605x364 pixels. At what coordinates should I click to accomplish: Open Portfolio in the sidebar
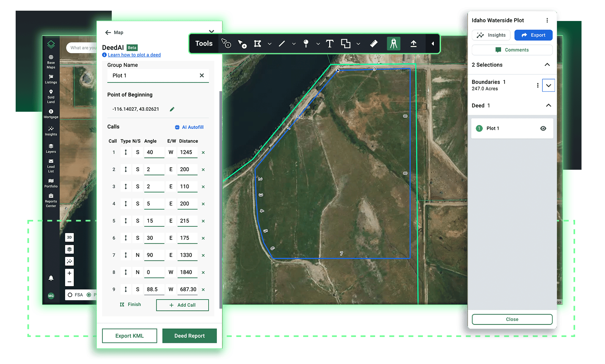(x=51, y=183)
